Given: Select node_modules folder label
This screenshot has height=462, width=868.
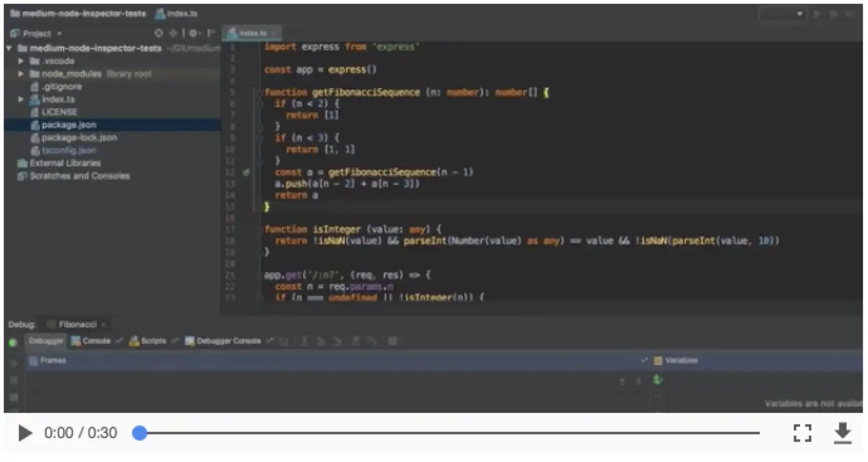Looking at the screenshot, I should tap(71, 74).
